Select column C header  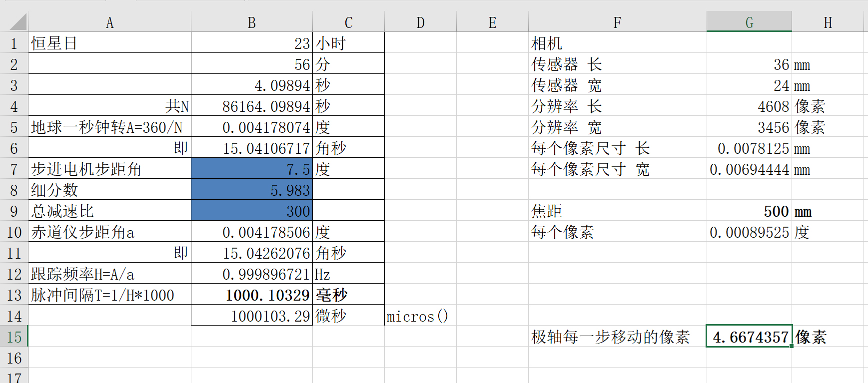coord(349,22)
